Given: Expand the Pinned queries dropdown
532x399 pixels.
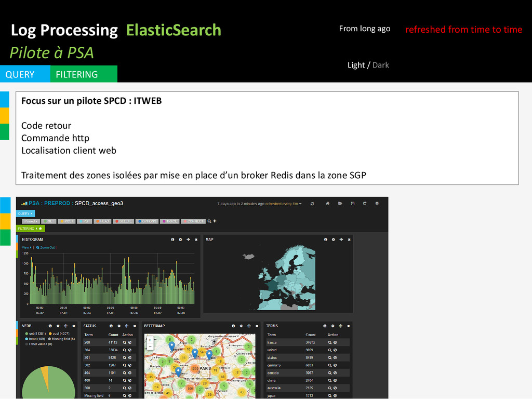Looking at the screenshot, I should point(31,221).
